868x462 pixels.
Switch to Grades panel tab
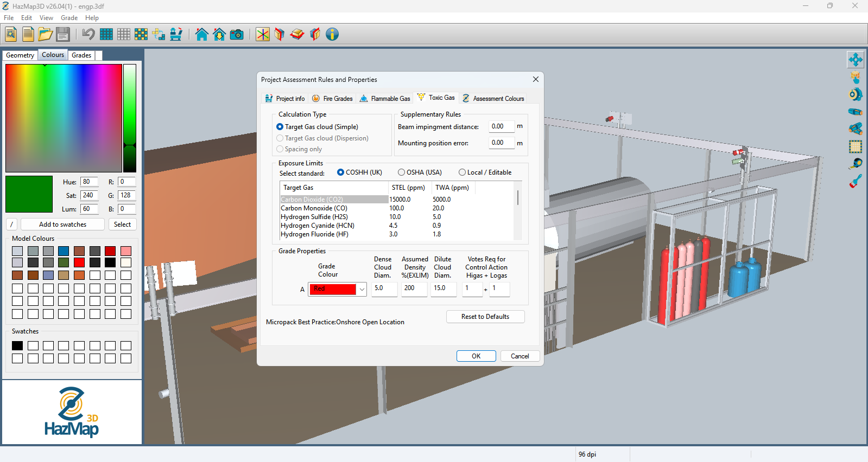(81, 55)
